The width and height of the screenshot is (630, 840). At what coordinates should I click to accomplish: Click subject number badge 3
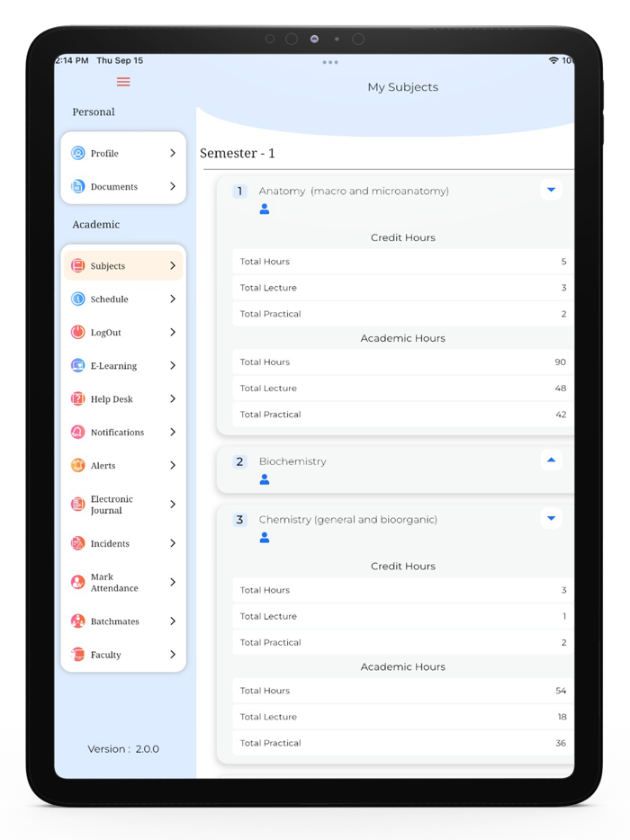coord(239,520)
